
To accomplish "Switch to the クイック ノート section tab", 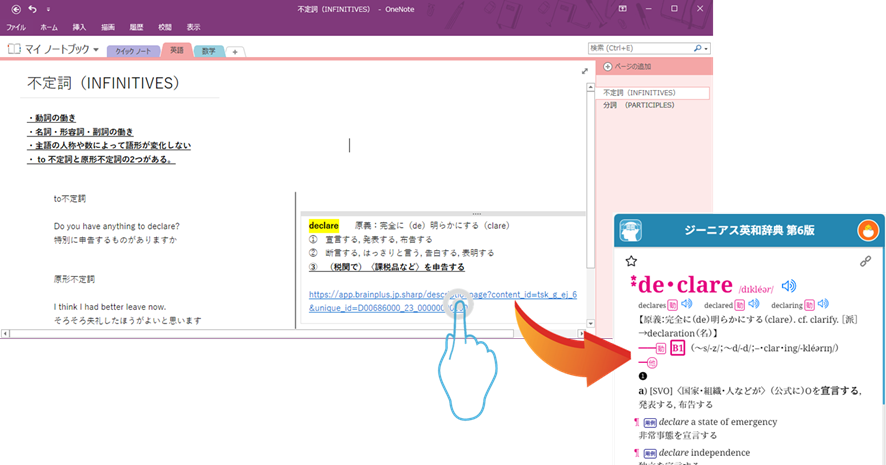I will point(133,51).
